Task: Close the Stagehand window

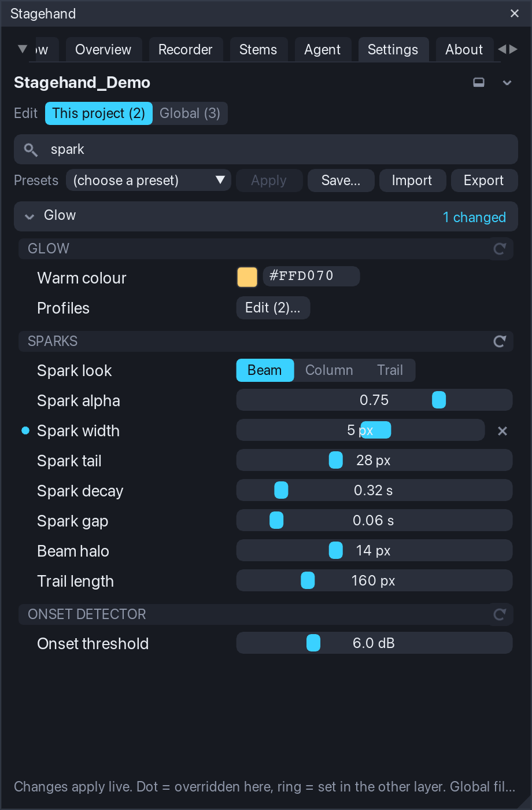Action: point(515,13)
